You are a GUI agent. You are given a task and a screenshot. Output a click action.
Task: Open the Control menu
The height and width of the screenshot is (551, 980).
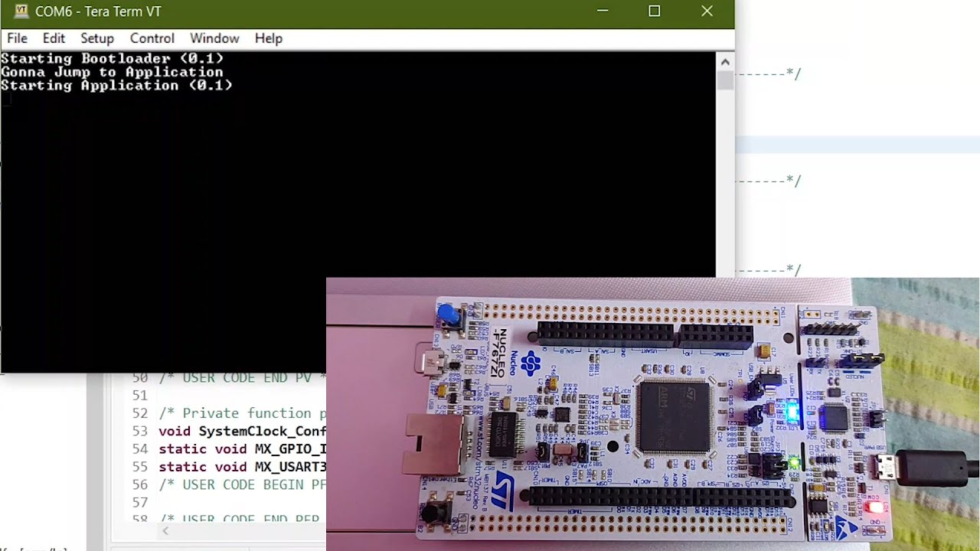152,38
